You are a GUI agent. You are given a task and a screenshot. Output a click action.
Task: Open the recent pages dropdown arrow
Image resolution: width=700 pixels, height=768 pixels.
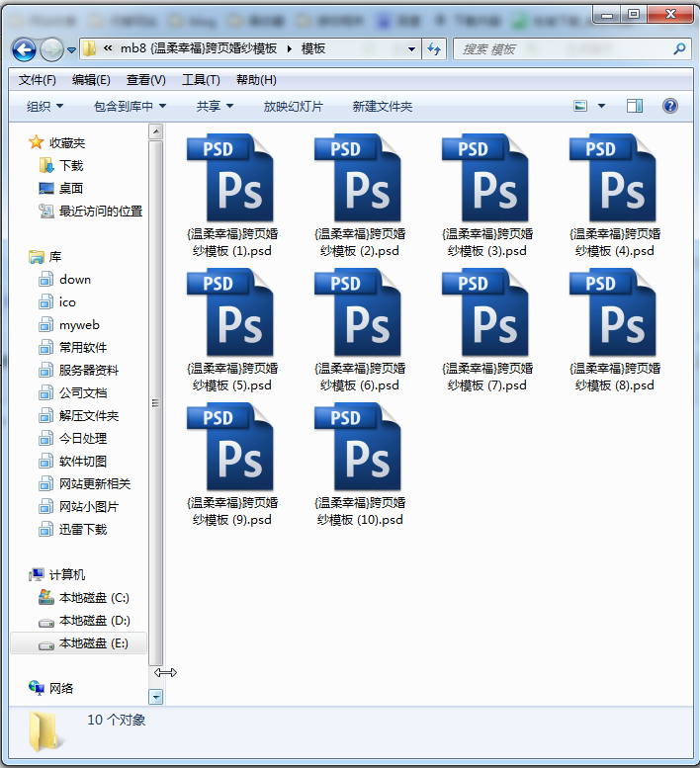(x=71, y=50)
